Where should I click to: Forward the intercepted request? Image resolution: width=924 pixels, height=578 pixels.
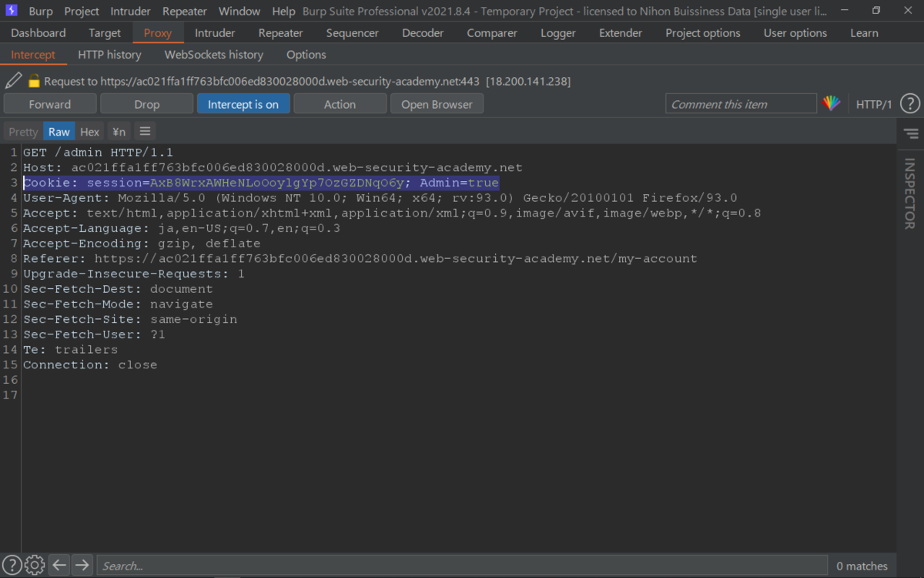pyautogui.click(x=50, y=104)
